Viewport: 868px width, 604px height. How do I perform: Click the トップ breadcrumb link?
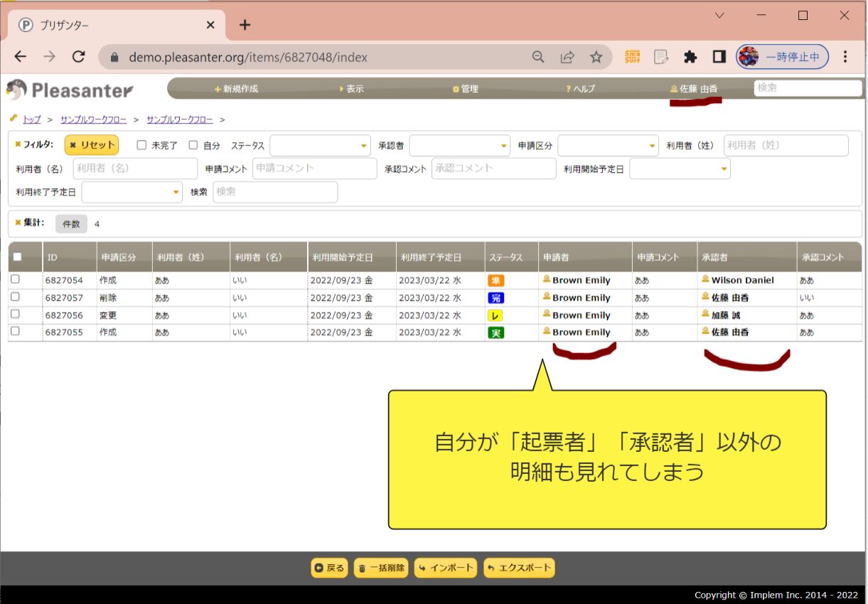(32, 119)
